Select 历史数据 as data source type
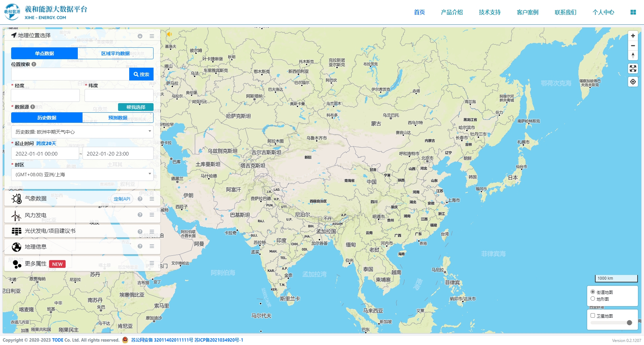Screen dimensions: 644x345 [47, 118]
